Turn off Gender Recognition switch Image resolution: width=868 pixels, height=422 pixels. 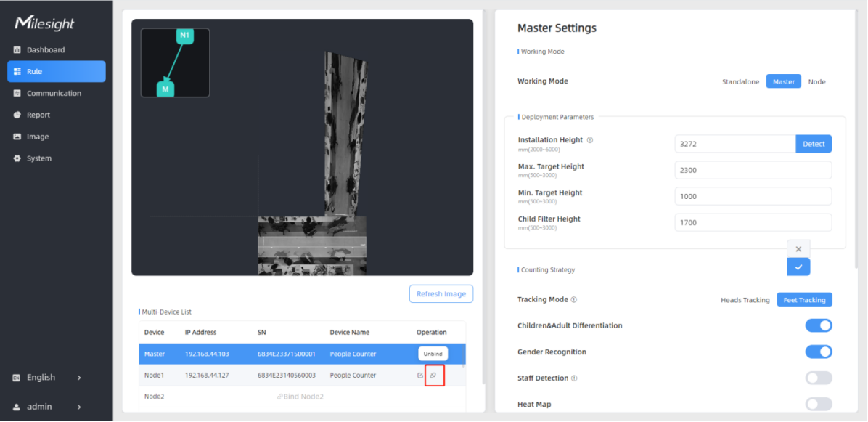[x=819, y=352]
